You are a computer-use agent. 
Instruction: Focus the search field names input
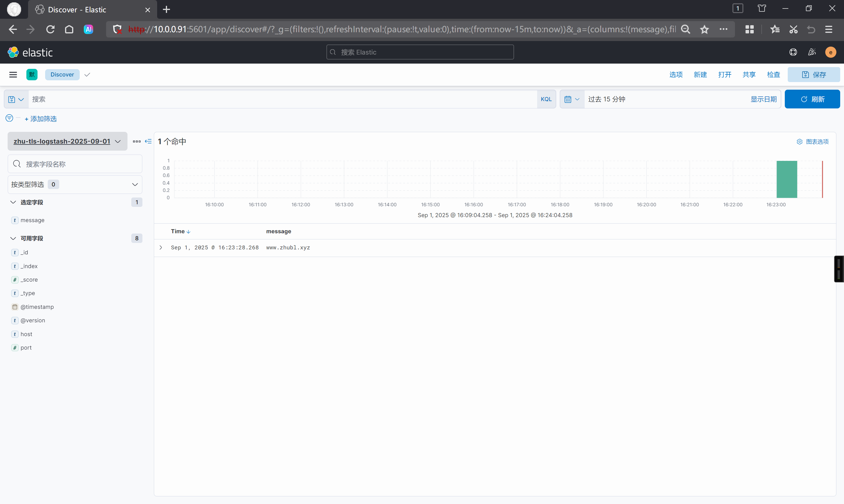(75, 164)
